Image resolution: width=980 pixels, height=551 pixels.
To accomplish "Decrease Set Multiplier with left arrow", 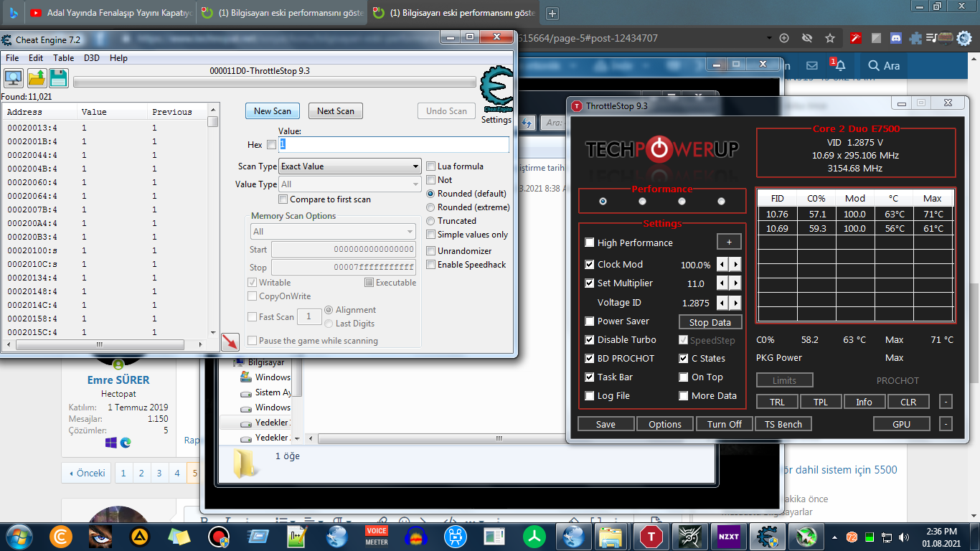I will tap(723, 283).
